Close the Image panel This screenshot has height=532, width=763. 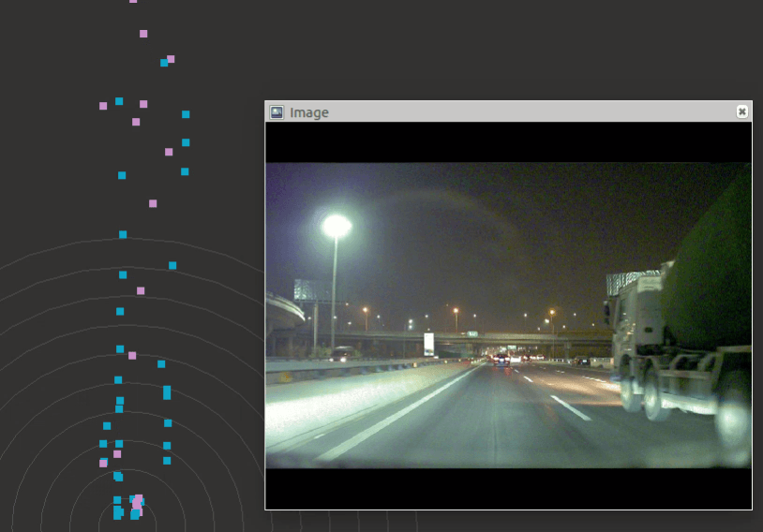pyautogui.click(x=741, y=111)
